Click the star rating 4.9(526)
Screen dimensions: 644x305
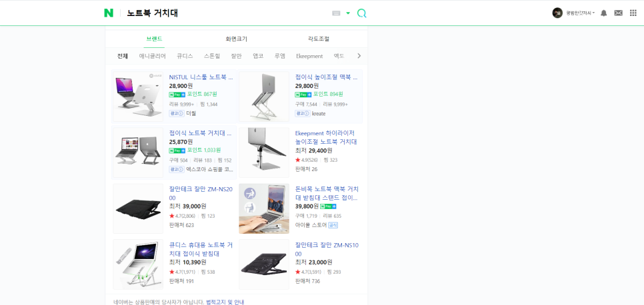(307, 160)
